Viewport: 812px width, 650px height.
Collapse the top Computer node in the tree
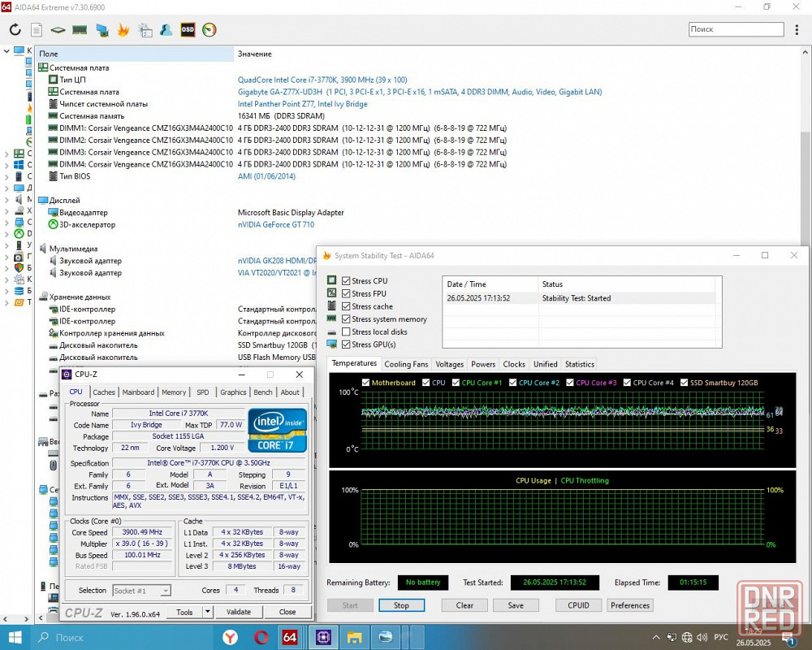pos(6,51)
